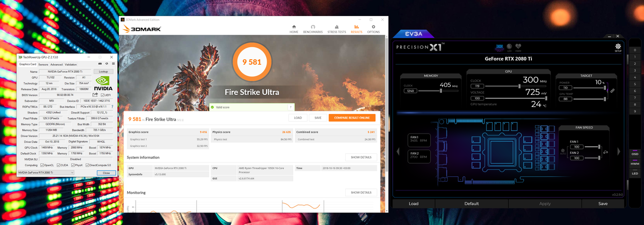Click SAVE result button in 3DMark
Image resolution: width=644 pixels, height=225 pixels.
(318, 118)
